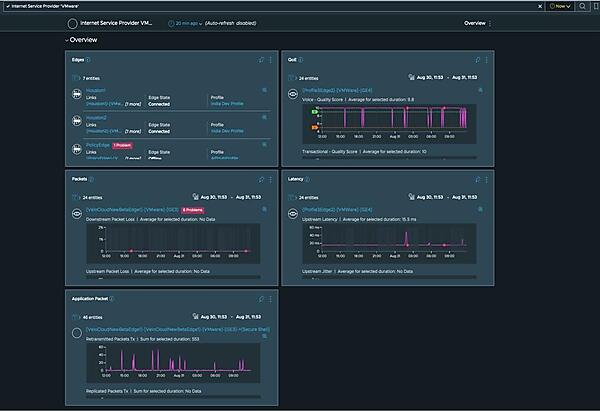Click the search magnifier in top bar
The height and width of the screenshot is (411, 600).
(582, 6)
